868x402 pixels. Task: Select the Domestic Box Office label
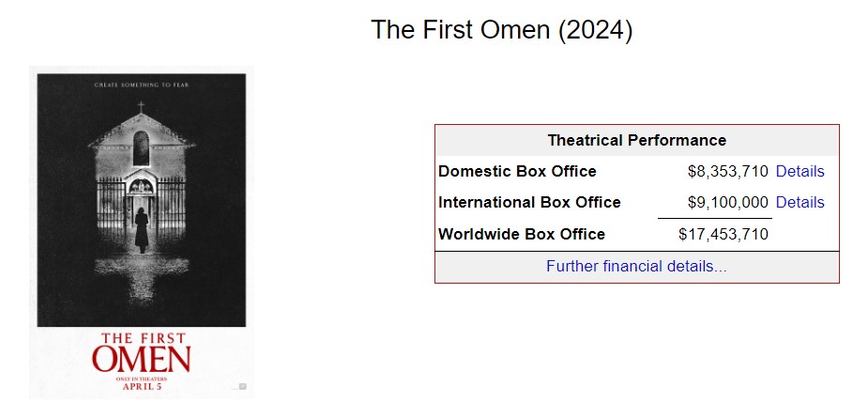[517, 171]
